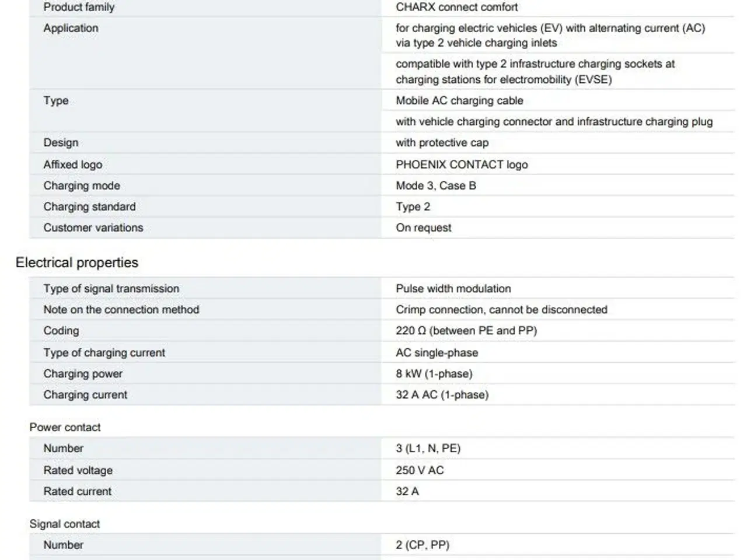Click the 'PHOENIX CONTACT logo' value
Viewport: 747px width, 560px height.
pos(462,164)
